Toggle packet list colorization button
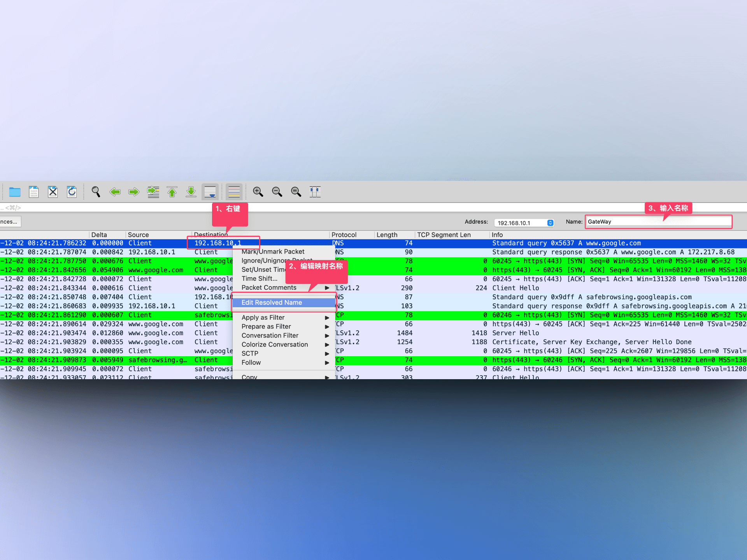Screen dimensions: 747x560 coord(234,192)
